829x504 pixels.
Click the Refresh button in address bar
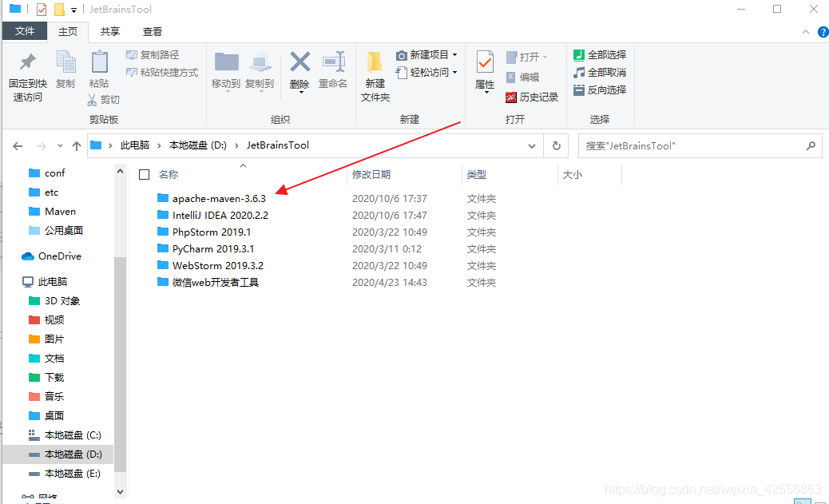point(556,145)
